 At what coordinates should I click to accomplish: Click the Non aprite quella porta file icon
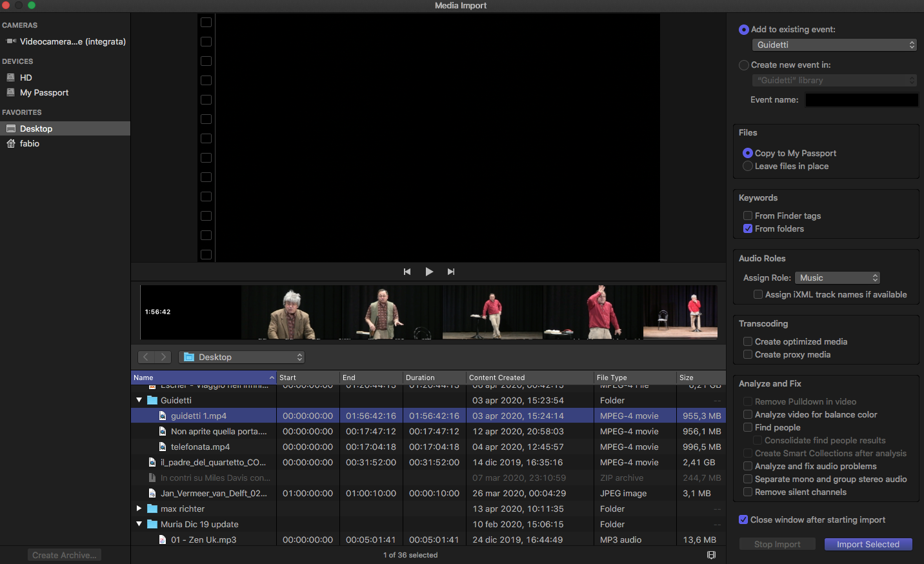[163, 431]
